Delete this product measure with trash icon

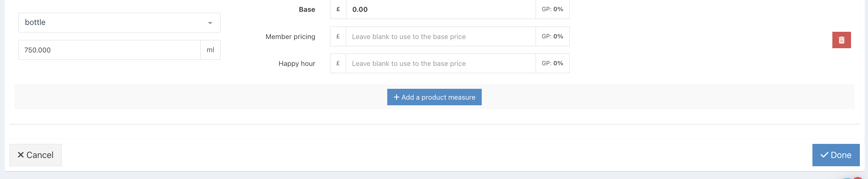tap(842, 40)
